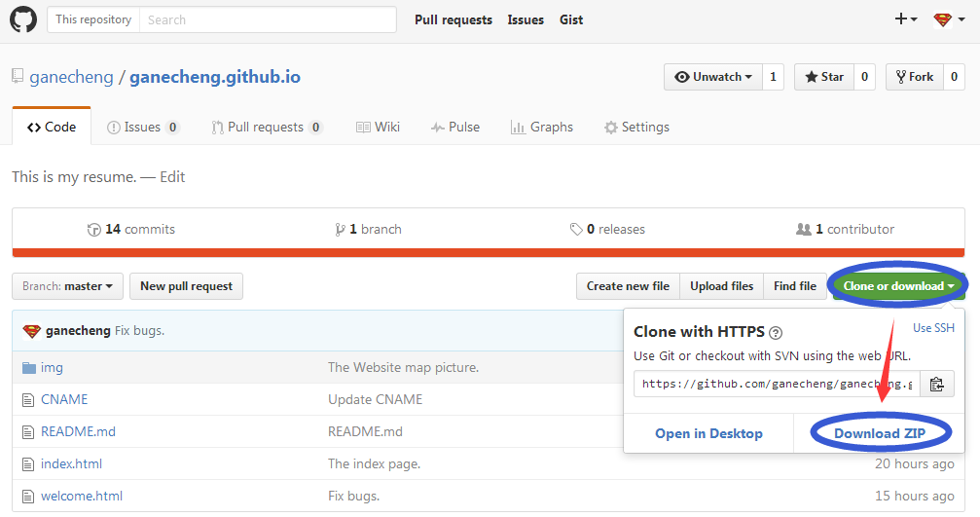This screenshot has width=980, height=517.
Task: Select the Code tab
Action: pyautogui.click(x=52, y=127)
